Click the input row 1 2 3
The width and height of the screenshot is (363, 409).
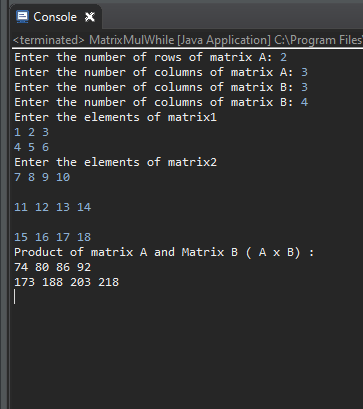31,132
